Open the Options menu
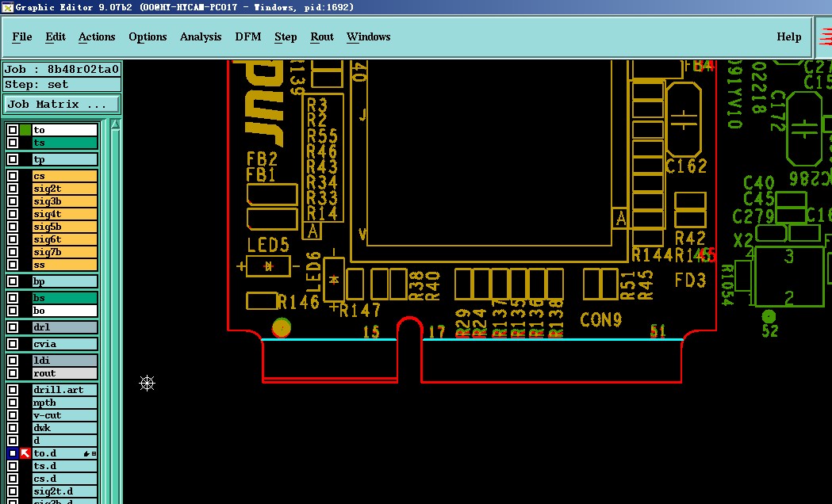Image resolution: width=832 pixels, height=504 pixels. click(148, 36)
